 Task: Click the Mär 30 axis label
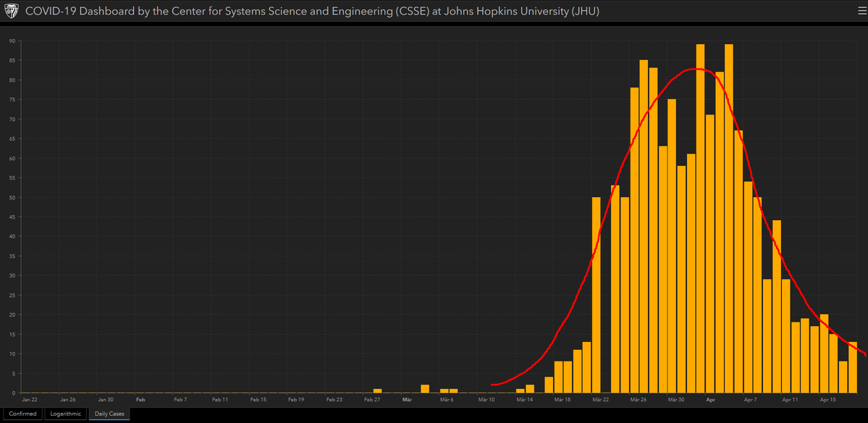point(676,399)
